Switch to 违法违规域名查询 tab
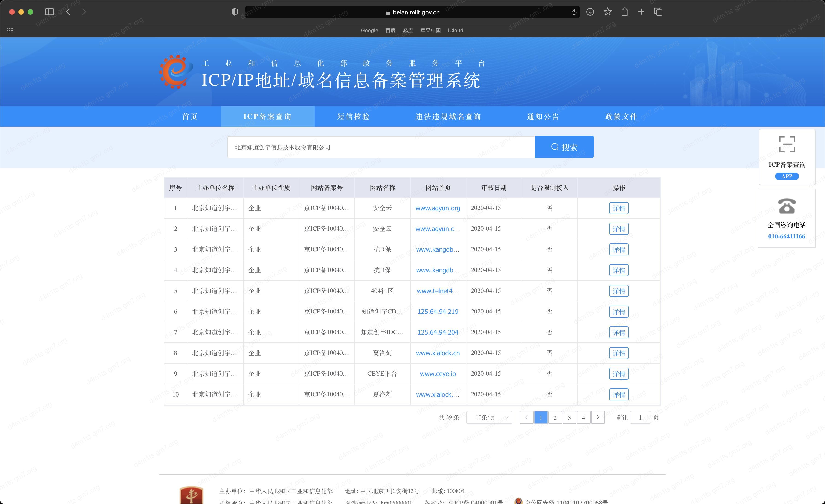This screenshot has height=504, width=825. [x=448, y=116]
